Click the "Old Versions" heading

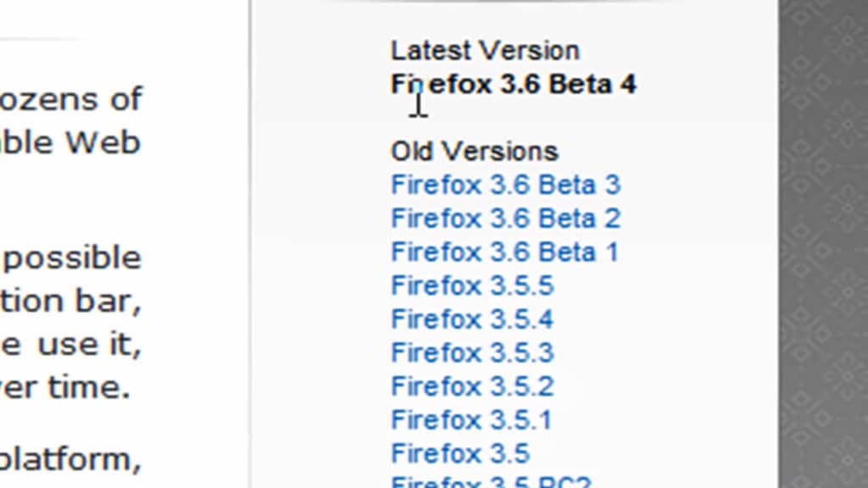point(475,152)
